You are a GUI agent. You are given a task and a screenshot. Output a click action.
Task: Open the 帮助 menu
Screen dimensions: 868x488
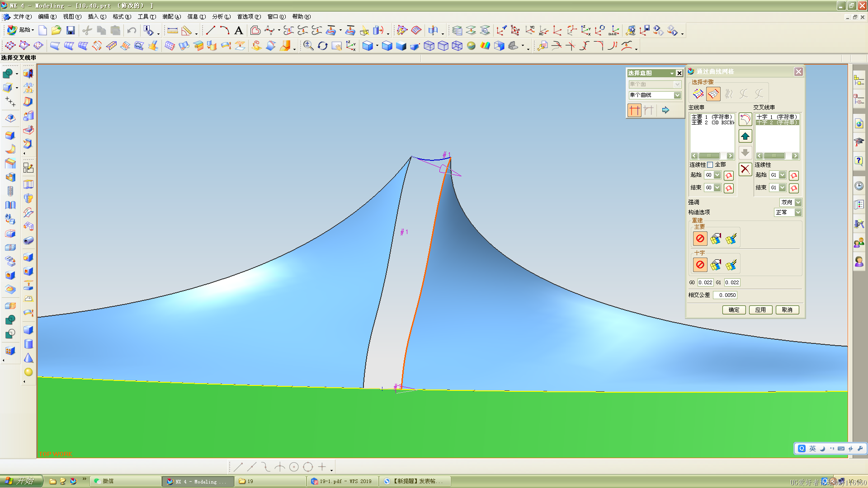pyautogui.click(x=301, y=17)
